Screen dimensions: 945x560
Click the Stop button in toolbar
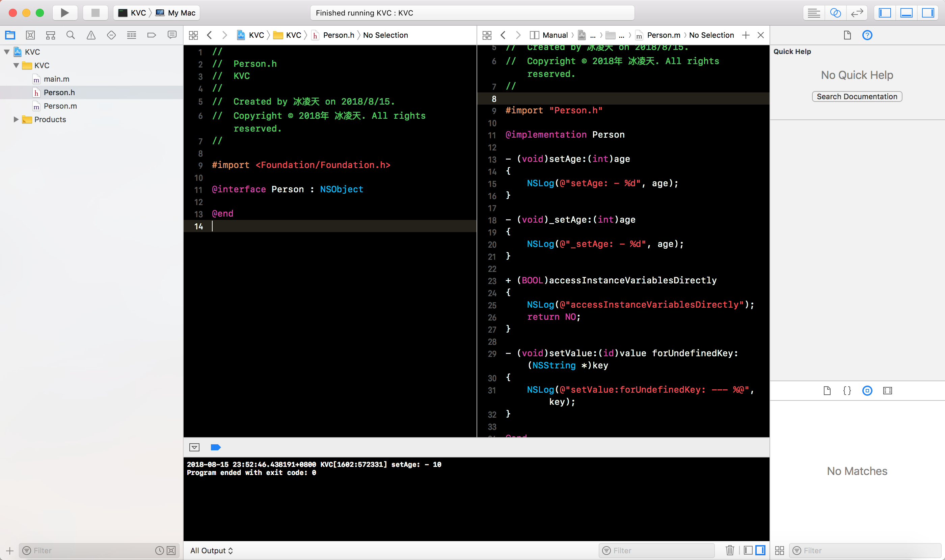(x=95, y=13)
